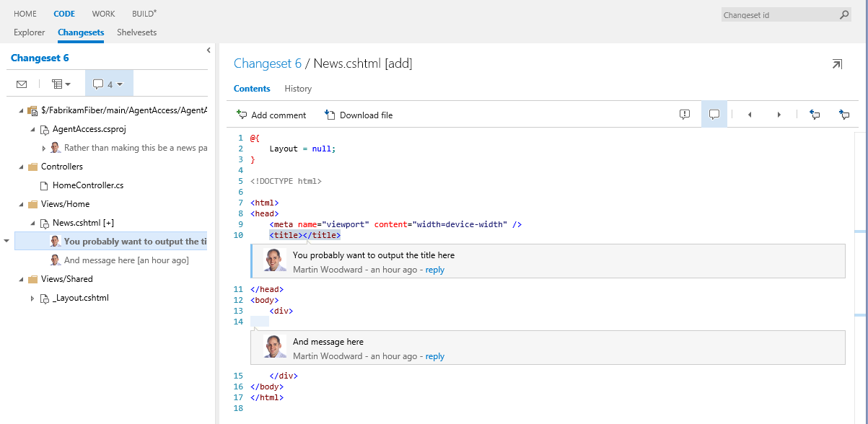Click the collapse triangle left of selected comment
The width and height of the screenshot is (868, 424).
6,242
